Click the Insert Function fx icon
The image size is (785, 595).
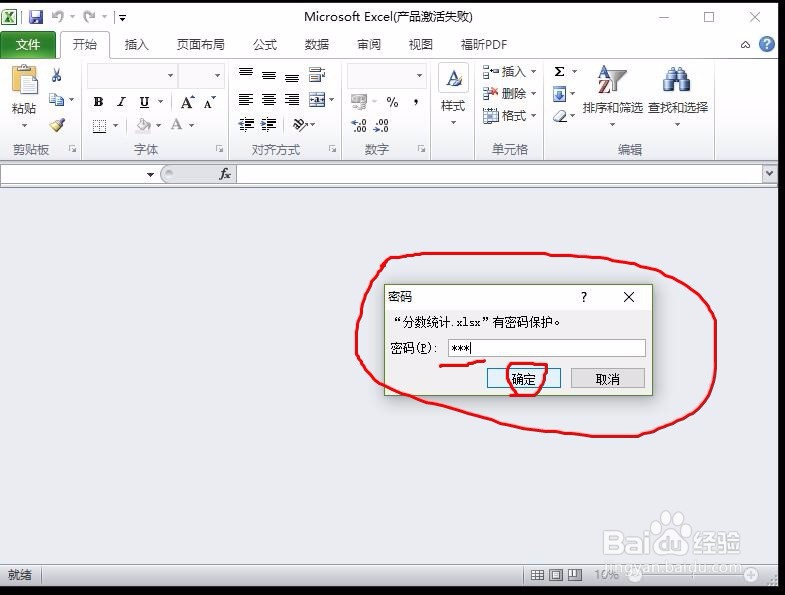click(225, 174)
